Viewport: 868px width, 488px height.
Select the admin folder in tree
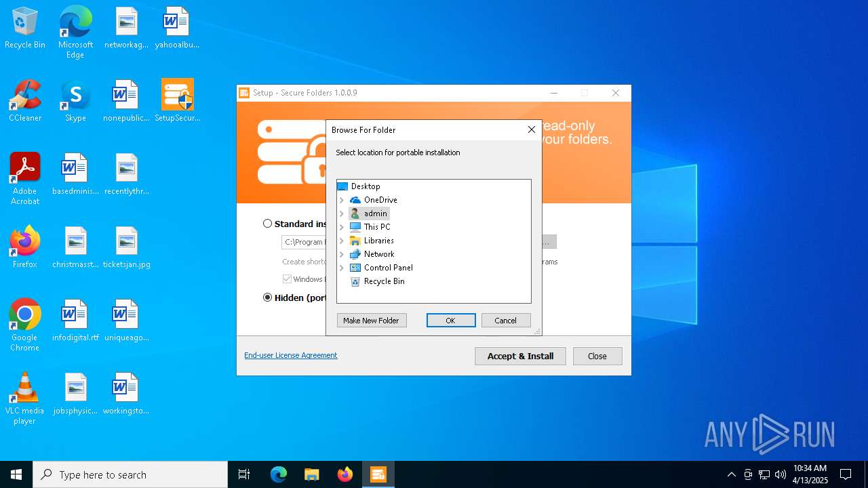tap(369, 213)
